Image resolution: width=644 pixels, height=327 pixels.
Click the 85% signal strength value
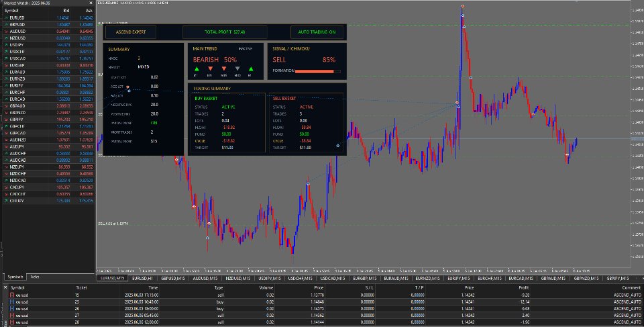[x=329, y=60]
